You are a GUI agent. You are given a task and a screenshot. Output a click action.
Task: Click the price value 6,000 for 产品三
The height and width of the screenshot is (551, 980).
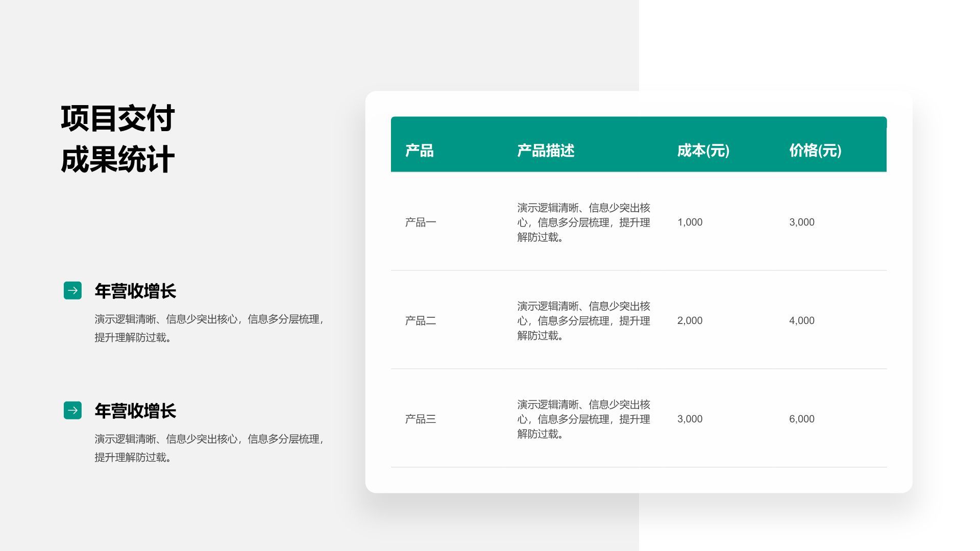[800, 419]
